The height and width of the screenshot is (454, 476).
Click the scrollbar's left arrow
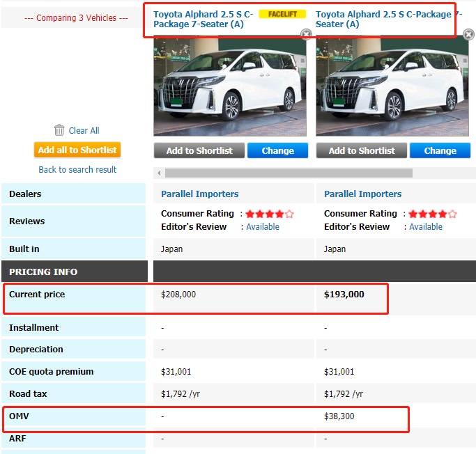[x=159, y=173]
